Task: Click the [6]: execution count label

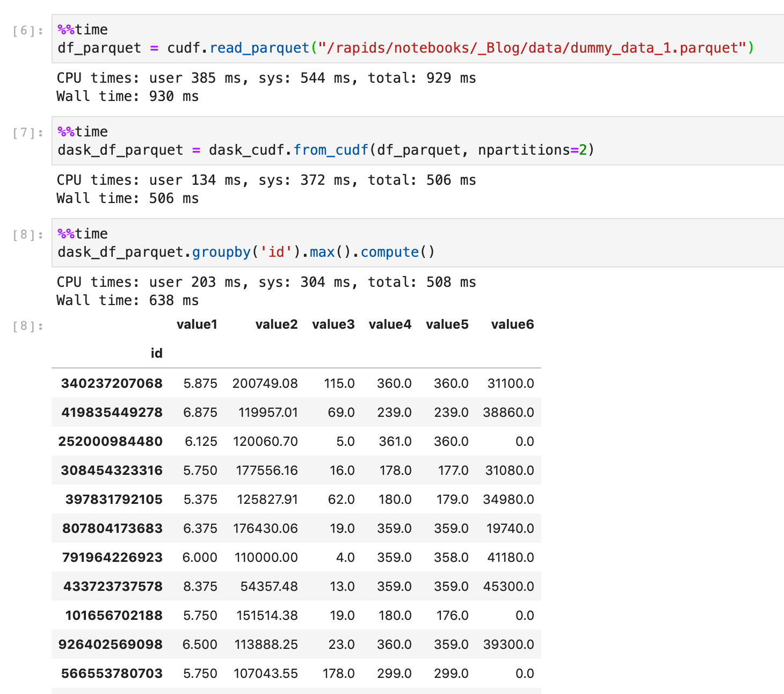Action: [x=24, y=31]
